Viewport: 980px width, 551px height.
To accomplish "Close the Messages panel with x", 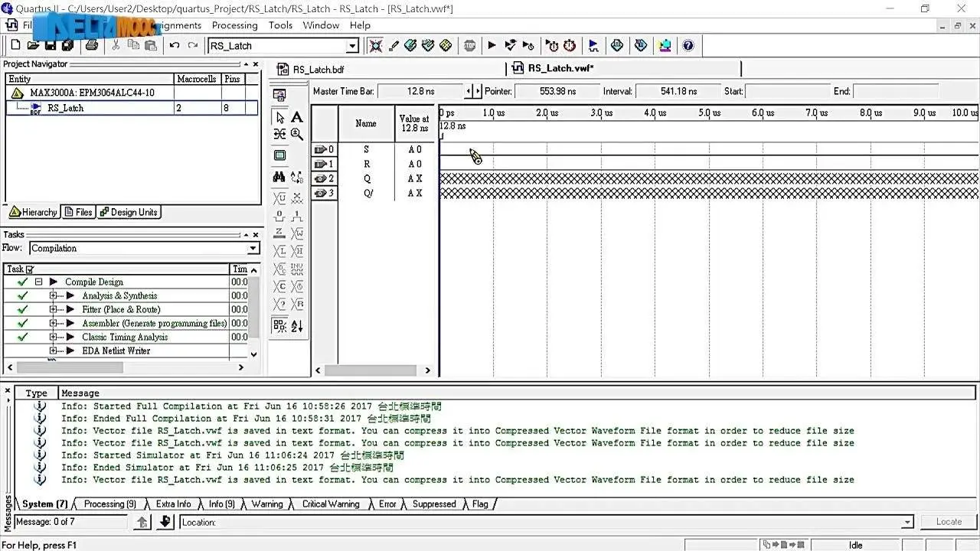I will [x=8, y=391].
